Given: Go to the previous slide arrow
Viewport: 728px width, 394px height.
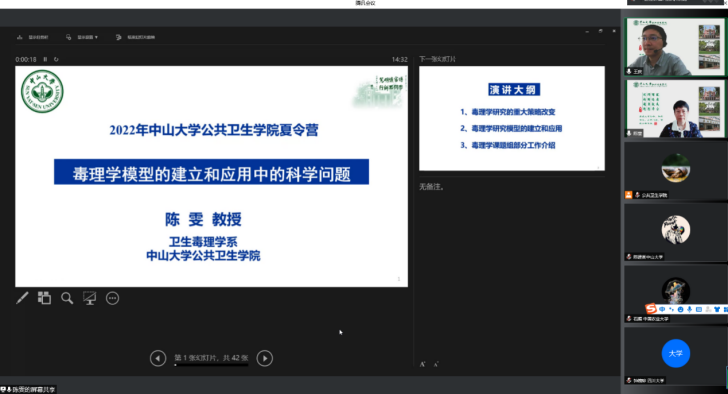Looking at the screenshot, I should (x=158, y=358).
